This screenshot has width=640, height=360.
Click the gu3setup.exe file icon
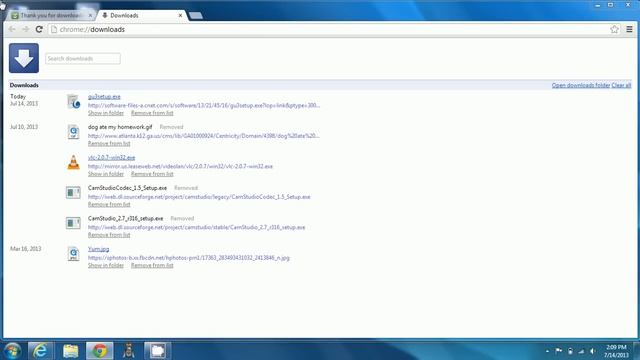click(x=73, y=101)
